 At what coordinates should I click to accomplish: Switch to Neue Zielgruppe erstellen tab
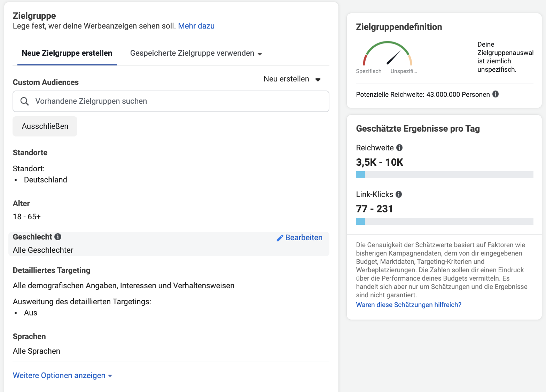click(x=67, y=53)
